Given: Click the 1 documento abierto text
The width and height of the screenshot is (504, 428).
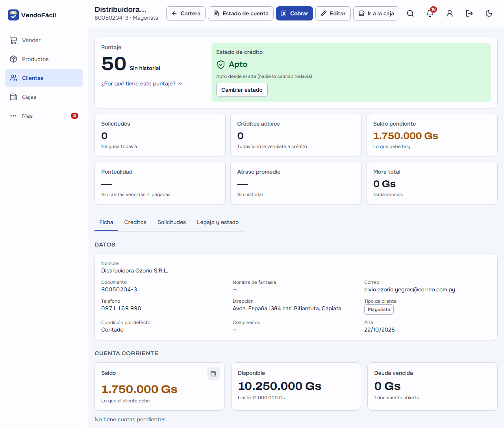Looking at the screenshot, I should point(397,398).
